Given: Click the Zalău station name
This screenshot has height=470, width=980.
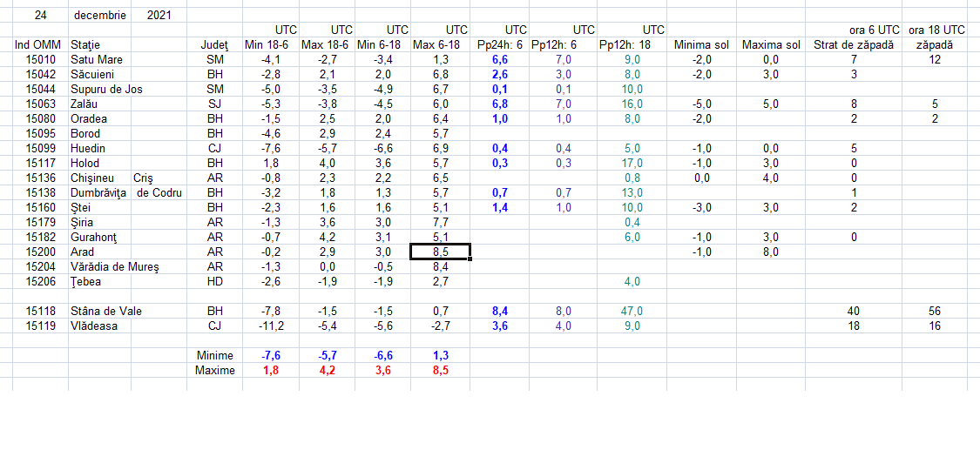Looking at the screenshot, I should [x=84, y=104].
